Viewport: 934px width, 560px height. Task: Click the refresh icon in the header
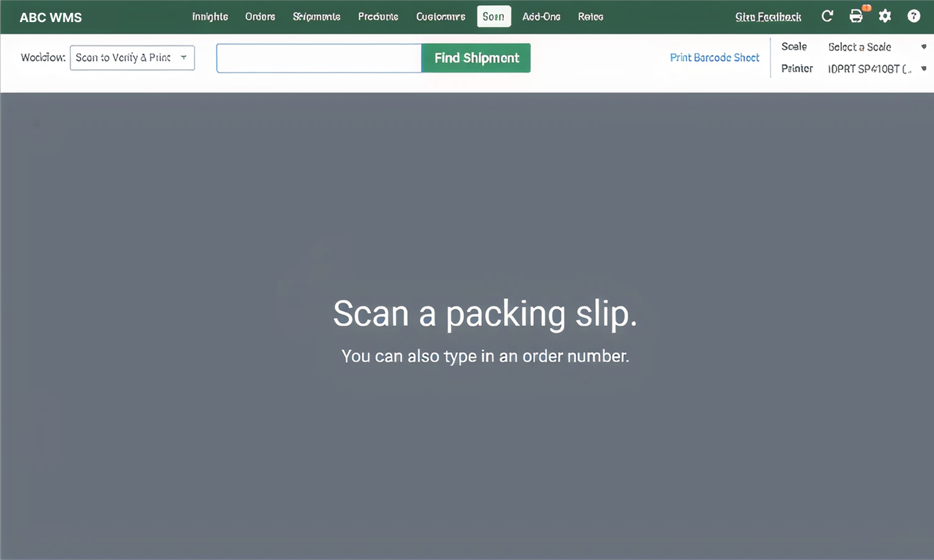pyautogui.click(x=827, y=16)
